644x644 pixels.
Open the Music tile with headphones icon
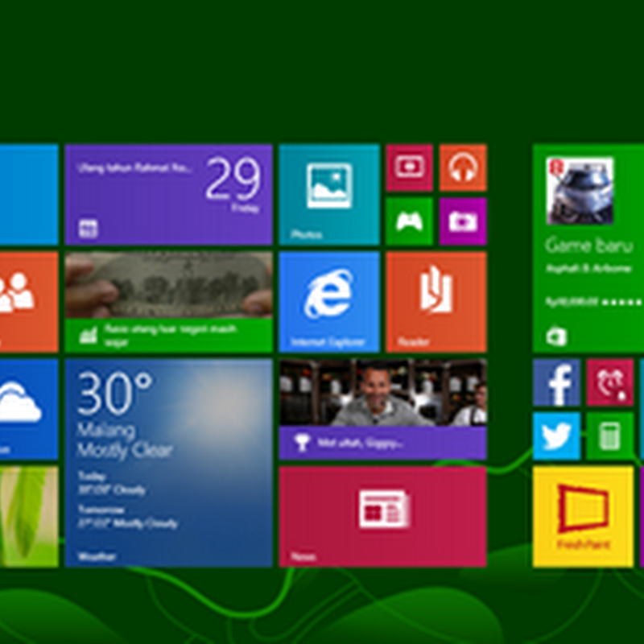click(x=463, y=167)
